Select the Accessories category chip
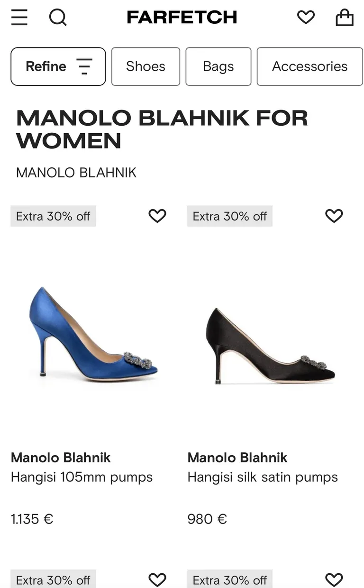 pos(310,66)
